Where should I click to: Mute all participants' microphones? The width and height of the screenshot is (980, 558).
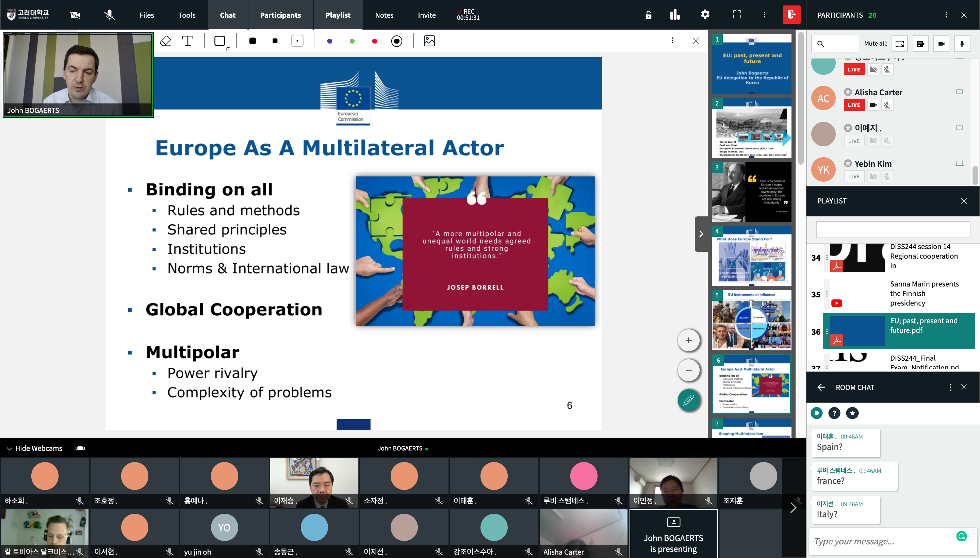[x=962, y=44]
